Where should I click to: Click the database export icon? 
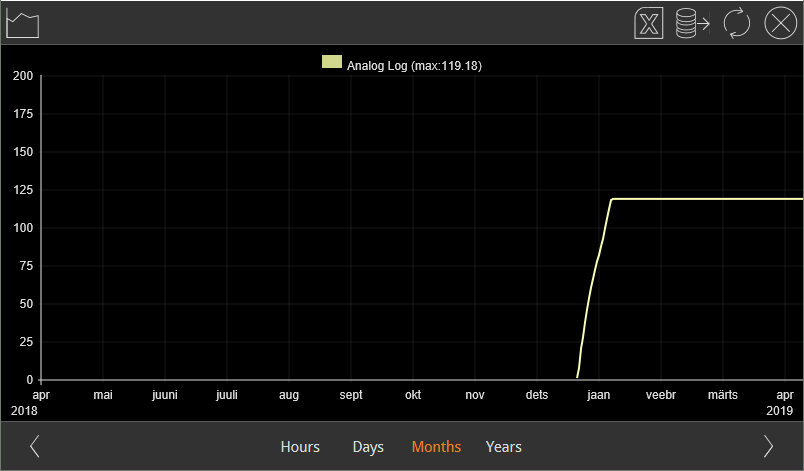click(x=692, y=23)
